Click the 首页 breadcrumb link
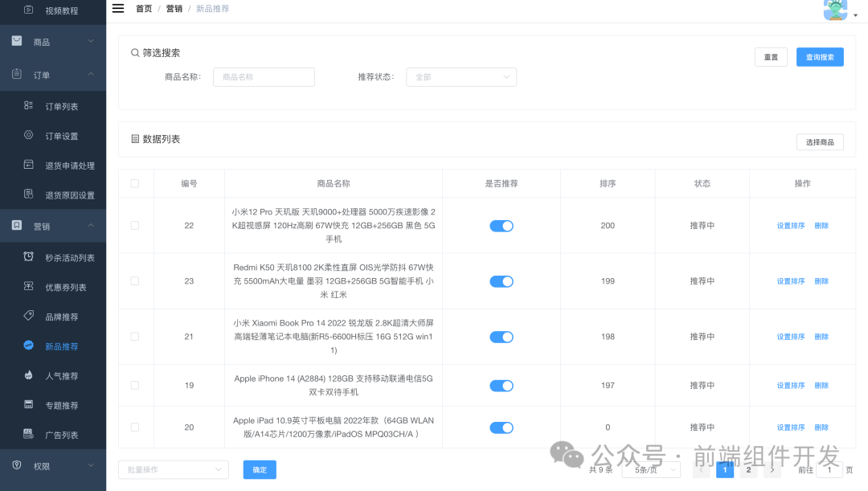Screen dimensions: 868x491 pos(144,9)
